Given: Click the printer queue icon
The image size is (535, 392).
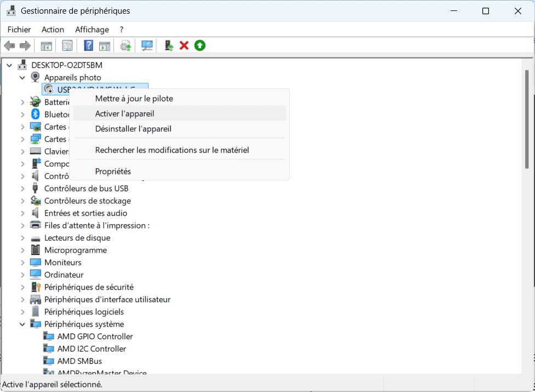Looking at the screenshot, I should (36, 225).
